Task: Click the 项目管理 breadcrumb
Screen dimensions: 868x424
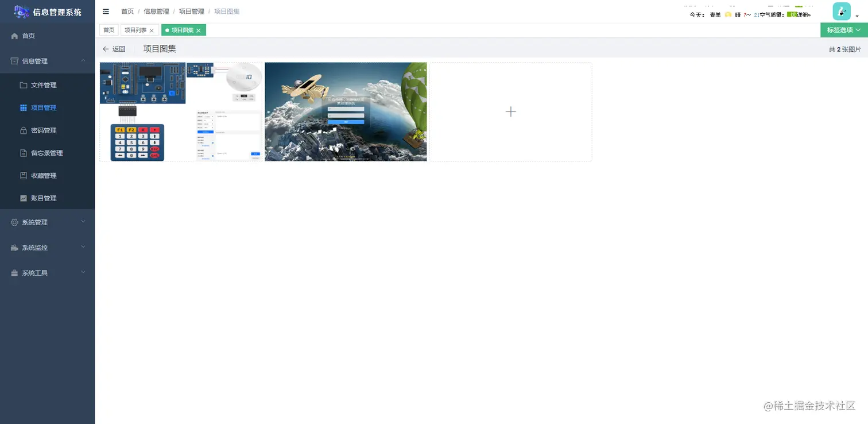Action: tap(192, 11)
